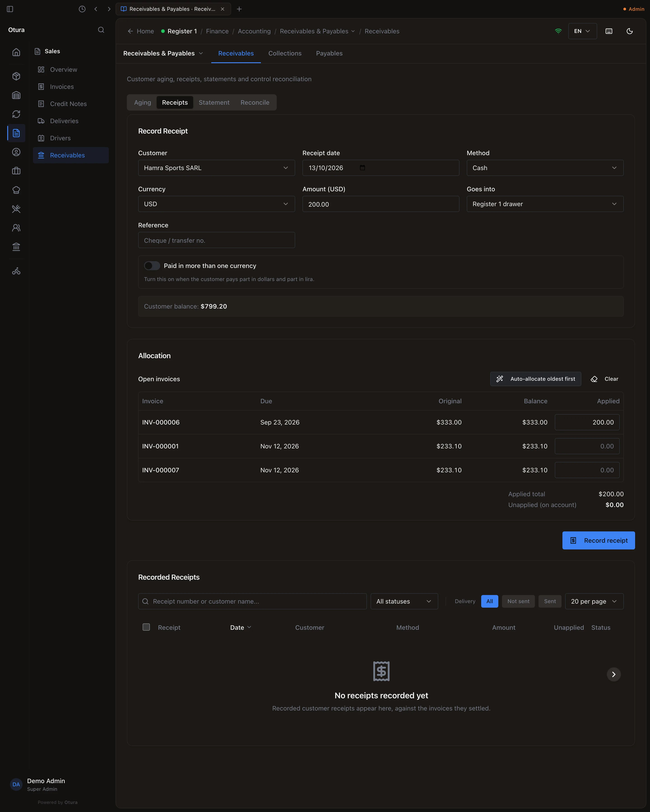Screen dimensions: 650x812
Task: Click the Clear allocation button
Action: (x=604, y=379)
